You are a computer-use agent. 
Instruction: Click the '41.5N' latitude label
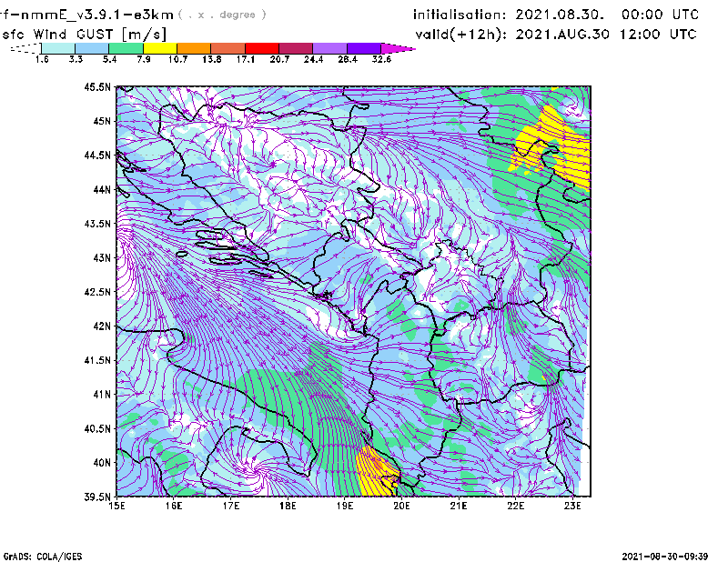pyautogui.click(x=97, y=360)
